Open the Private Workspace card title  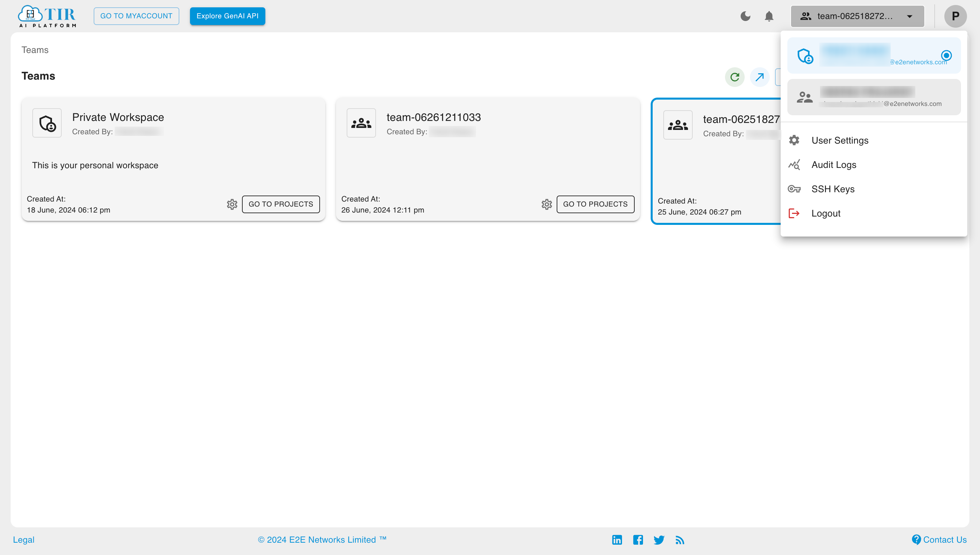pos(118,117)
